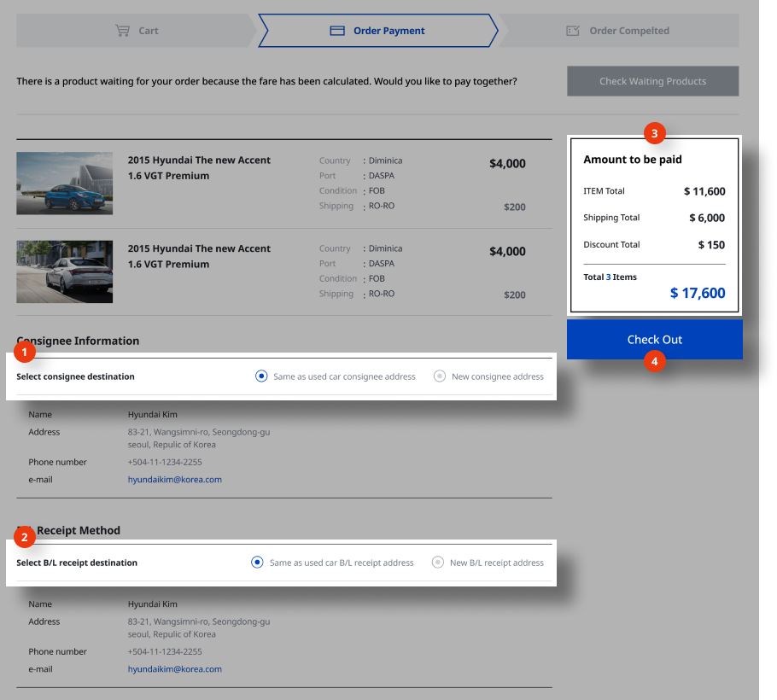The image size is (777, 700).
Task: Click the waiting product notice text
Action: click(x=266, y=81)
